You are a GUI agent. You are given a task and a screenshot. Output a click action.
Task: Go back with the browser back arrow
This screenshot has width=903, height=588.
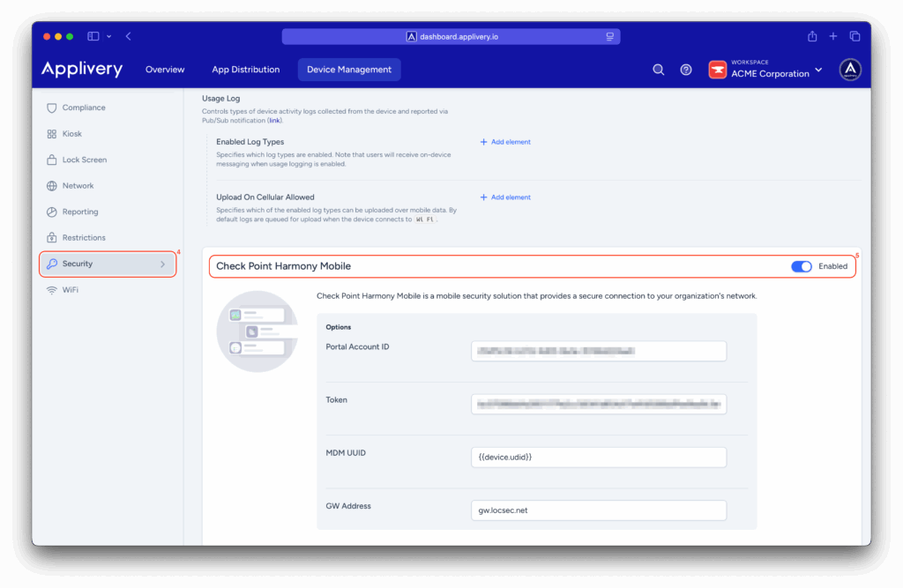pos(129,36)
